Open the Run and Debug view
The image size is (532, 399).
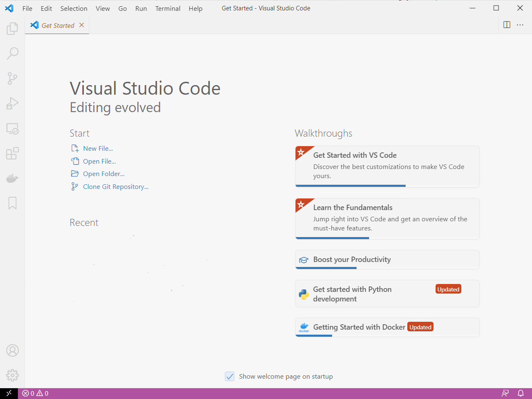(12, 103)
